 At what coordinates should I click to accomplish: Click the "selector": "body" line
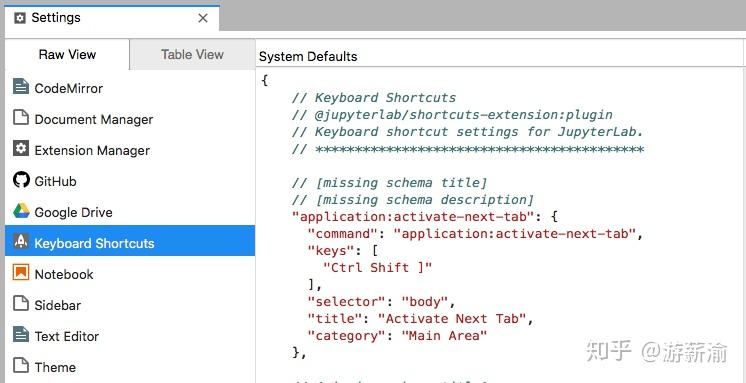click(382, 302)
